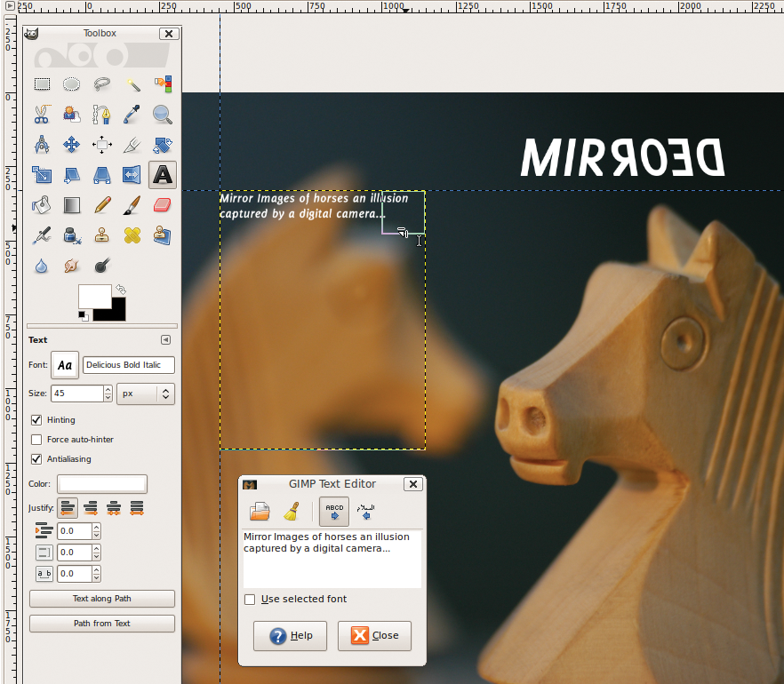784x684 pixels.
Task: Pick the Bucket Fill tool
Action: pos(42,205)
